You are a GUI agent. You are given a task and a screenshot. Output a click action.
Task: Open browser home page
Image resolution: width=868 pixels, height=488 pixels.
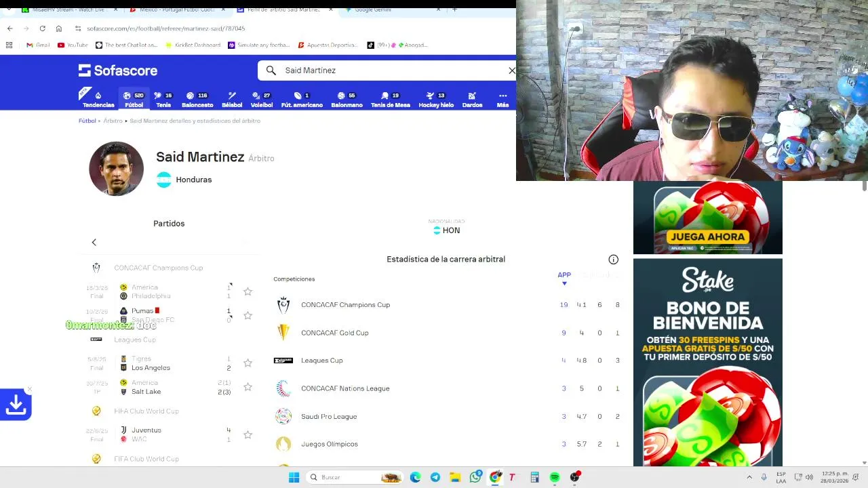pyautogui.click(x=59, y=28)
